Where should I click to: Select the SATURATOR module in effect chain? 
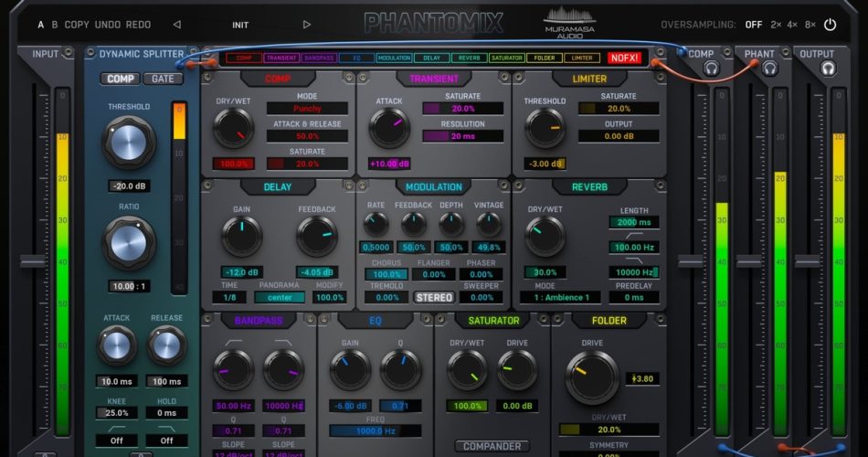[x=506, y=58]
